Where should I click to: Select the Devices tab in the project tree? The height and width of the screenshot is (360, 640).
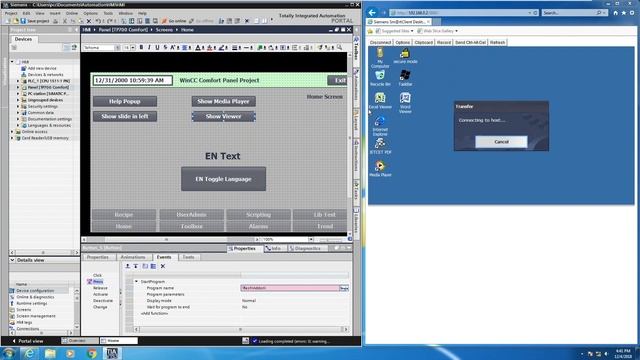pyautogui.click(x=23, y=39)
